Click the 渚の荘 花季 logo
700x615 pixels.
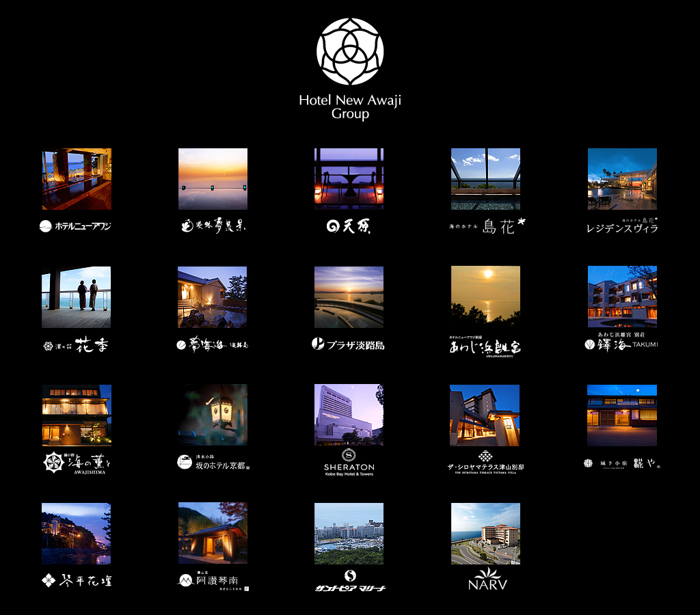[76, 345]
